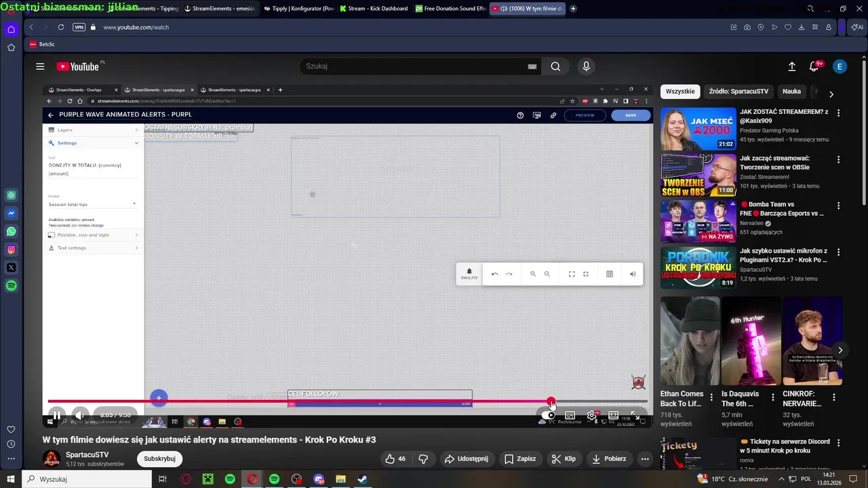Mute the video player volume
Screen dimensions: 868x488
[x=80, y=415]
